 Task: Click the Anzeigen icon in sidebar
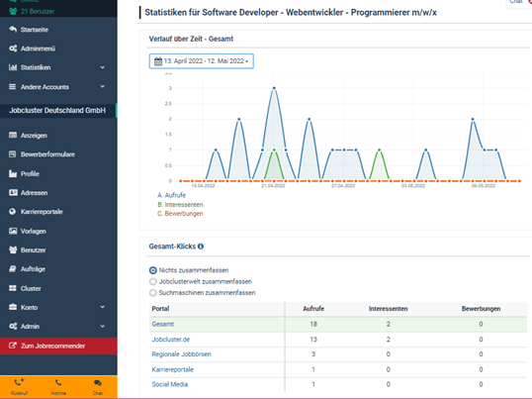pos(13,136)
